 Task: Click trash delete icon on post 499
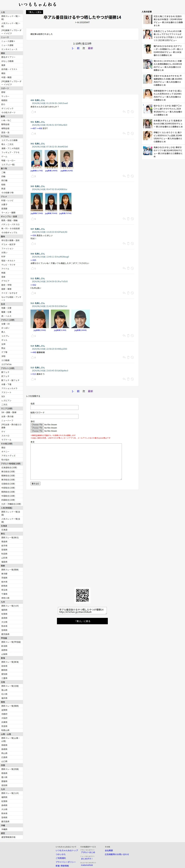pos(128,112)
